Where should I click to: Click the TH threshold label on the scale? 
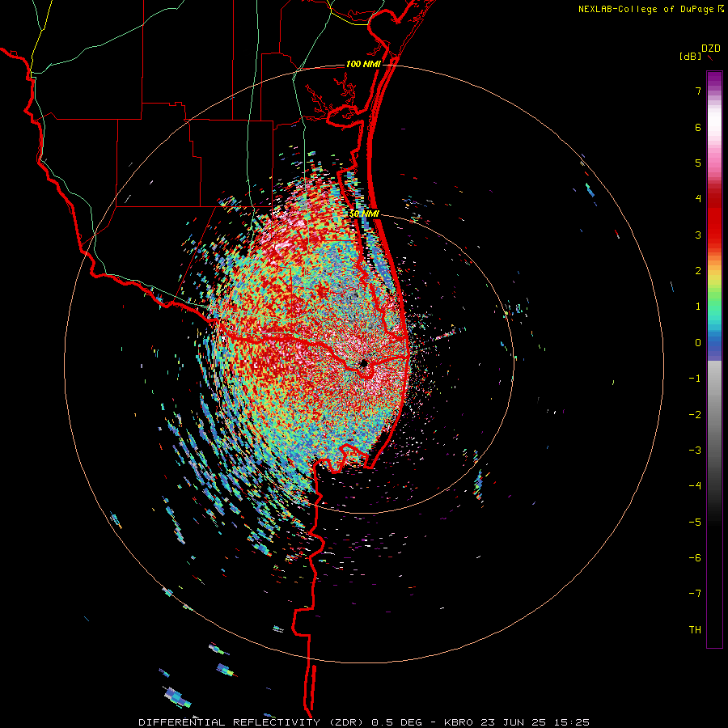coord(695,630)
